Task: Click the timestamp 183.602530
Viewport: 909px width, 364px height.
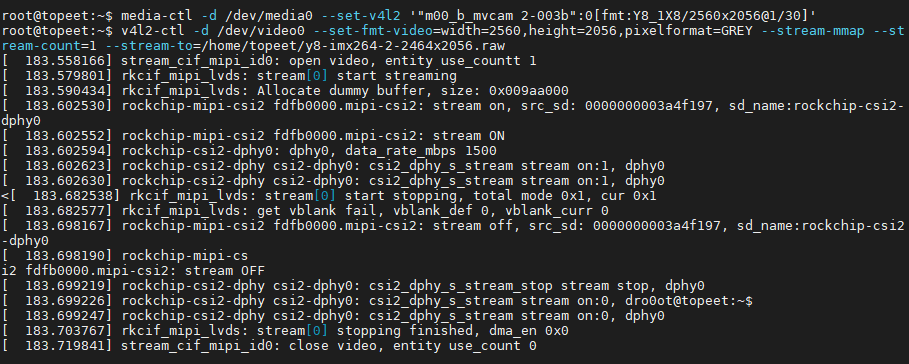Action: 65,106
